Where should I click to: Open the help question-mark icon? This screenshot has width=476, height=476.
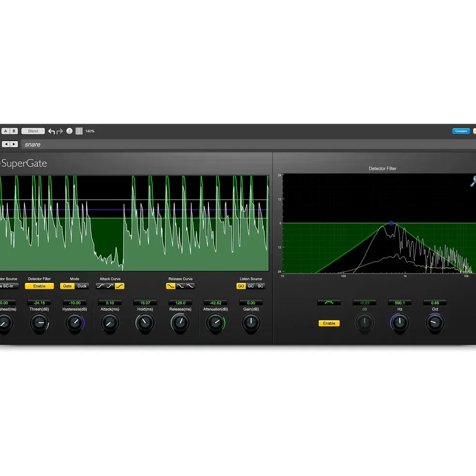click(69, 131)
